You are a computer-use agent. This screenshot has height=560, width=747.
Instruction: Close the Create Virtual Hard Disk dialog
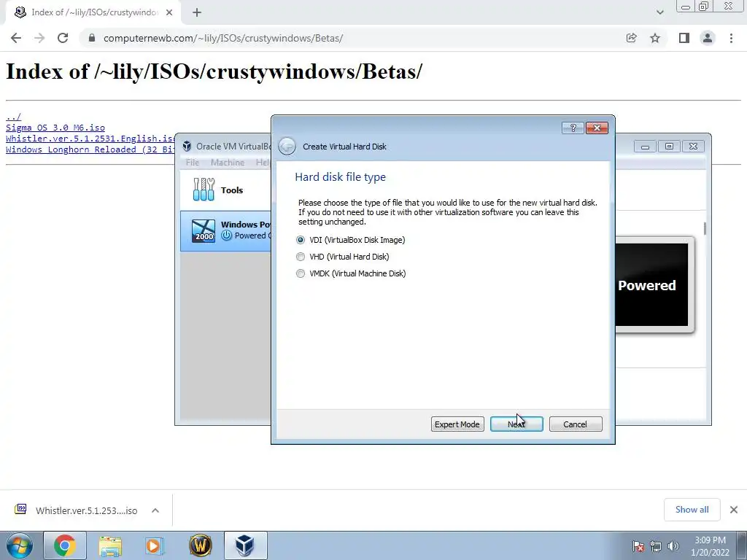(x=597, y=128)
